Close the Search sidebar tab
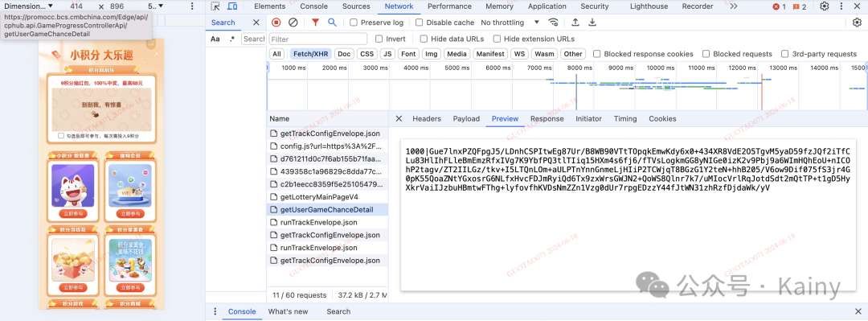868x321 pixels. (256, 23)
